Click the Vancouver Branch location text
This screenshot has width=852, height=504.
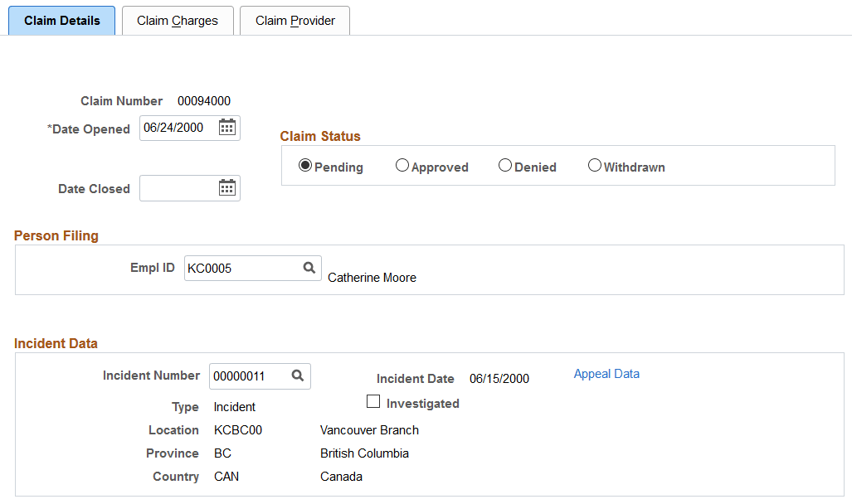pyautogui.click(x=369, y=430)
